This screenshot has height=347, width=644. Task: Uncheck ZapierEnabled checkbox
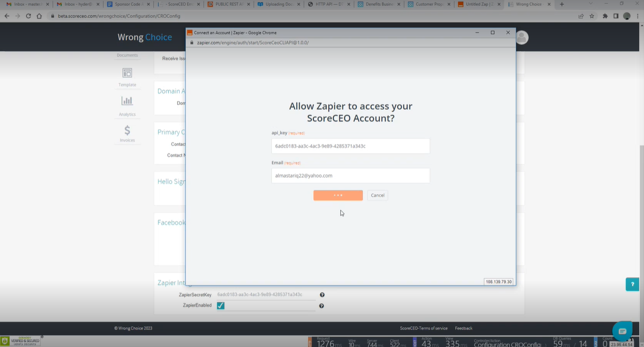(x=221, y=305)
